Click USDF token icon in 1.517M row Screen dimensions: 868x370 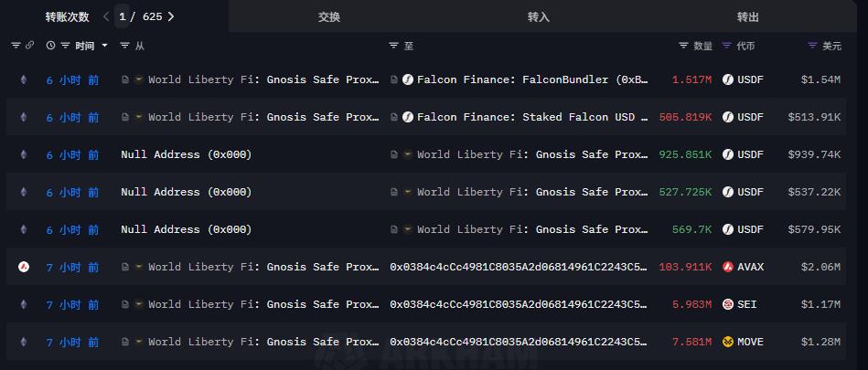728,79
